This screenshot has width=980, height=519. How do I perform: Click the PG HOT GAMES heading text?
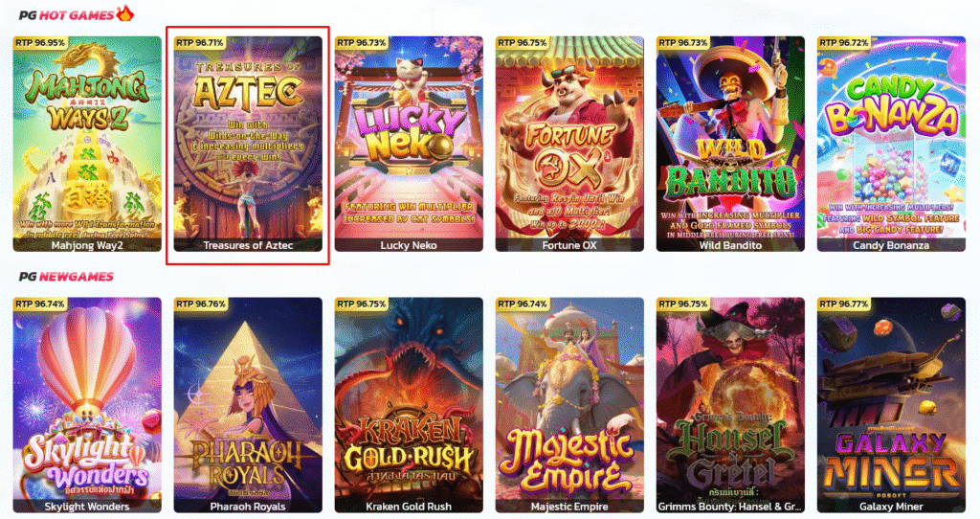tap(66, 15)
